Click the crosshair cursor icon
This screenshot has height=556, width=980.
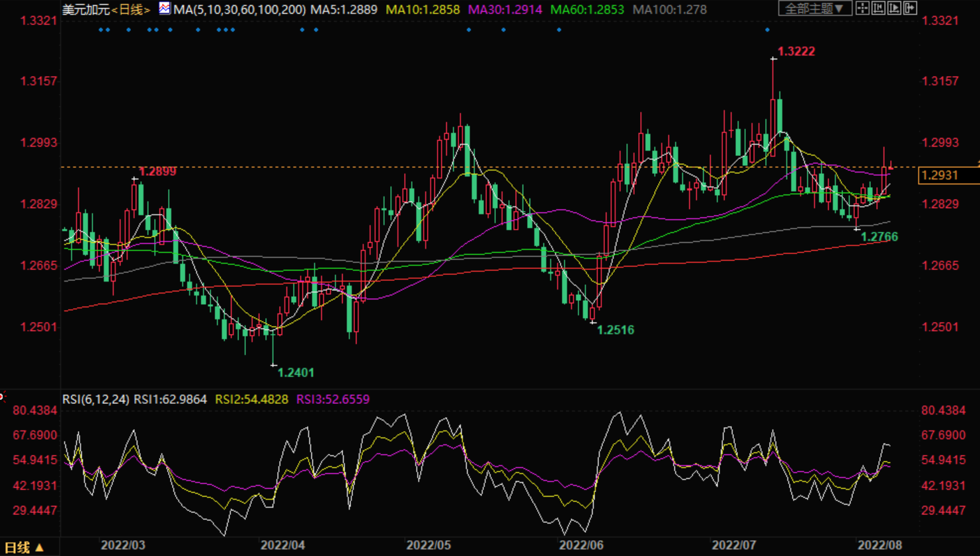point(862,9)
